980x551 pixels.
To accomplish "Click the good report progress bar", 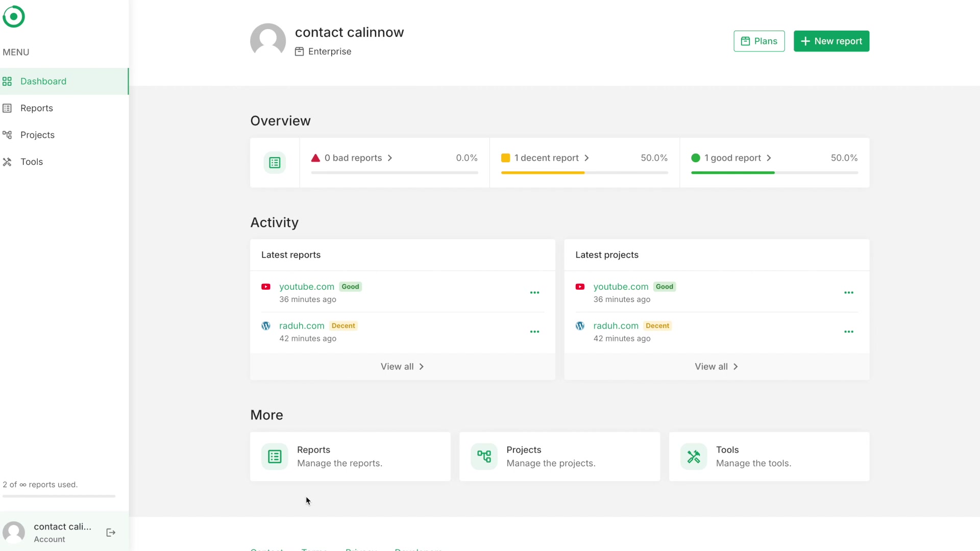I will click(x=774, y=173).
